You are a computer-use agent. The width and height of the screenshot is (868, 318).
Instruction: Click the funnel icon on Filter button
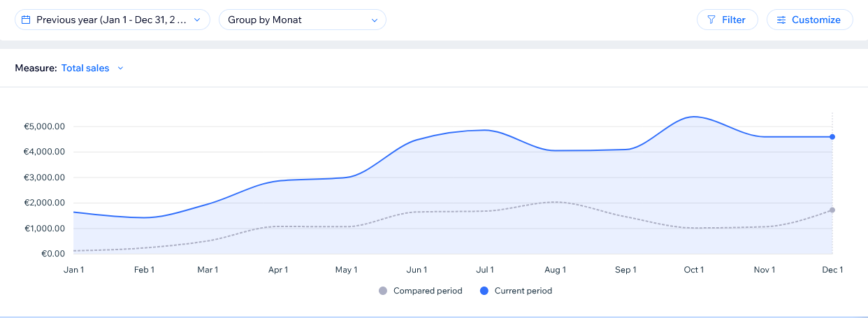click(x=711, y=20)
